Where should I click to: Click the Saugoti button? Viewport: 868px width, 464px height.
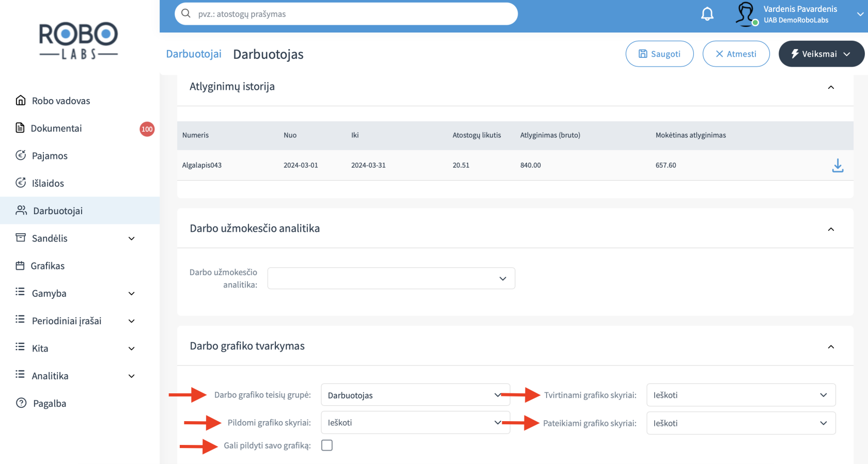click(659, 54)
